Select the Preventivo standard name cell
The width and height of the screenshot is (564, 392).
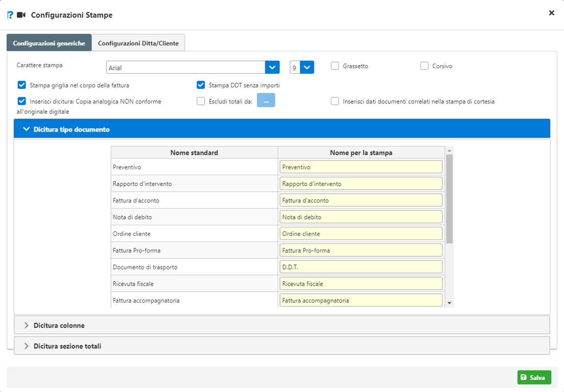tap(194, 167)
